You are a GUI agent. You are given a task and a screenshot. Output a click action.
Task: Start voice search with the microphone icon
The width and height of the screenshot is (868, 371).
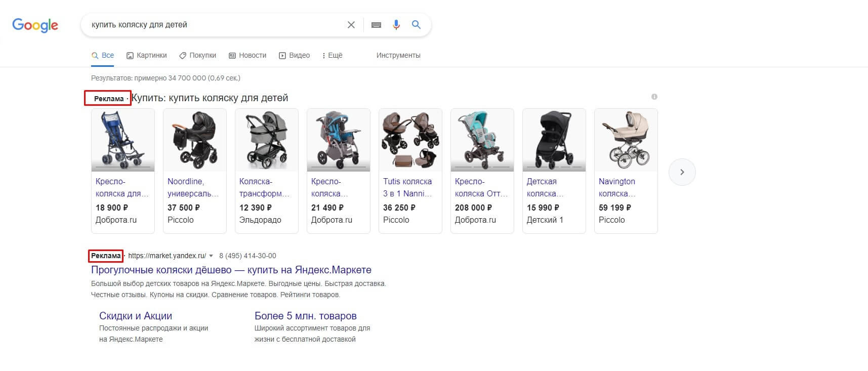[x=396, y=25]
